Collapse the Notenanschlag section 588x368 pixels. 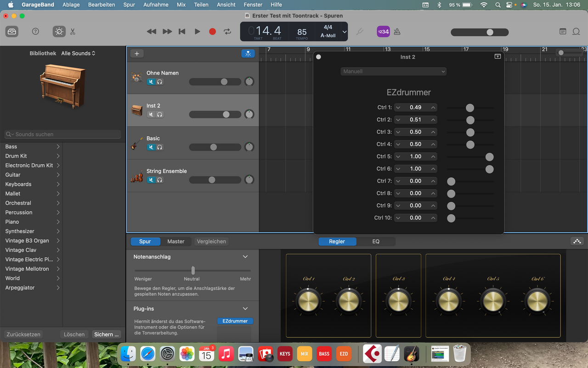245,257
